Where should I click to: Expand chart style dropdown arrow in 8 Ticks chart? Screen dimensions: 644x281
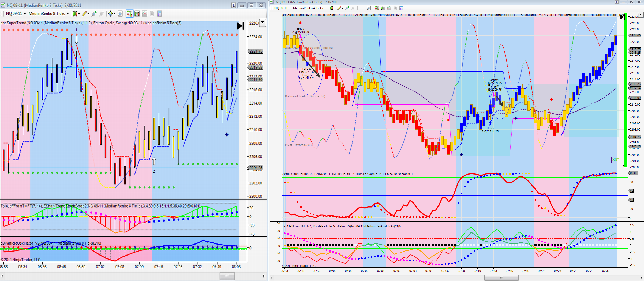[79, 14]
